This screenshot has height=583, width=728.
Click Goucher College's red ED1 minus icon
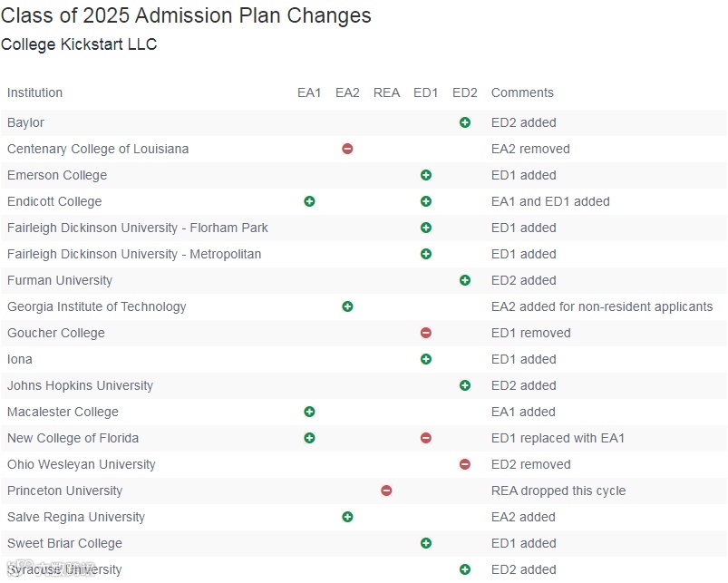426,333
